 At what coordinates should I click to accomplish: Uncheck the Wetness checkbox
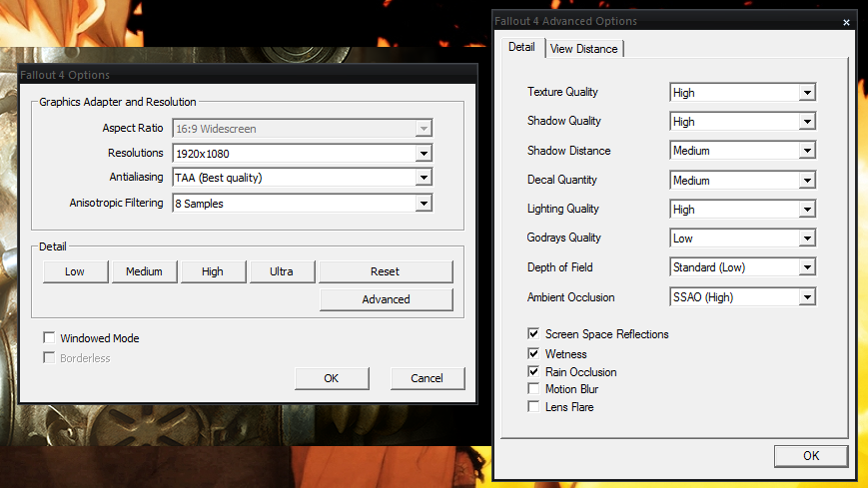point(533,353)
